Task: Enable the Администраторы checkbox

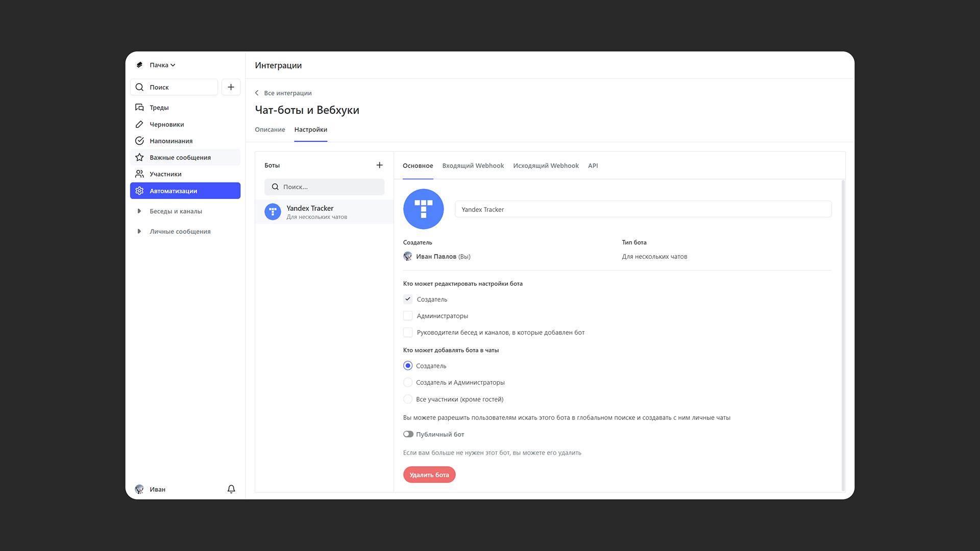Action: click(x=408, y=316)
